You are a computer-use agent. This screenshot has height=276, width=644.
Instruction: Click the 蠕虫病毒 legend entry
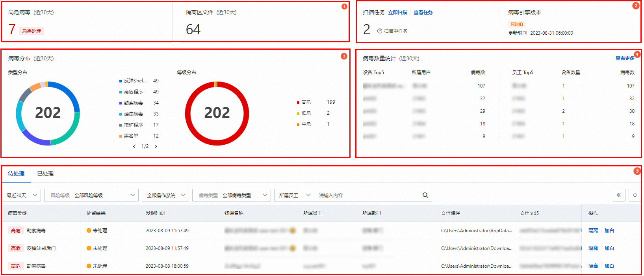click(139, 114)
